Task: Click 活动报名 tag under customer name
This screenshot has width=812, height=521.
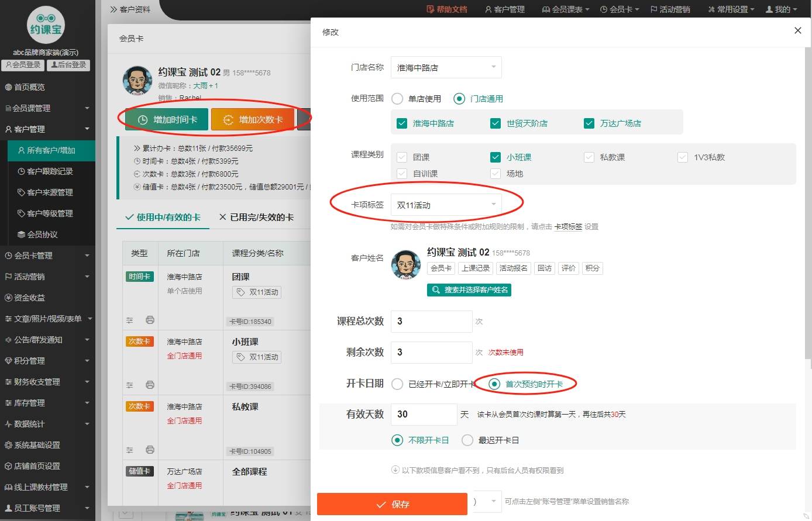Action: [x=514, y=268]
